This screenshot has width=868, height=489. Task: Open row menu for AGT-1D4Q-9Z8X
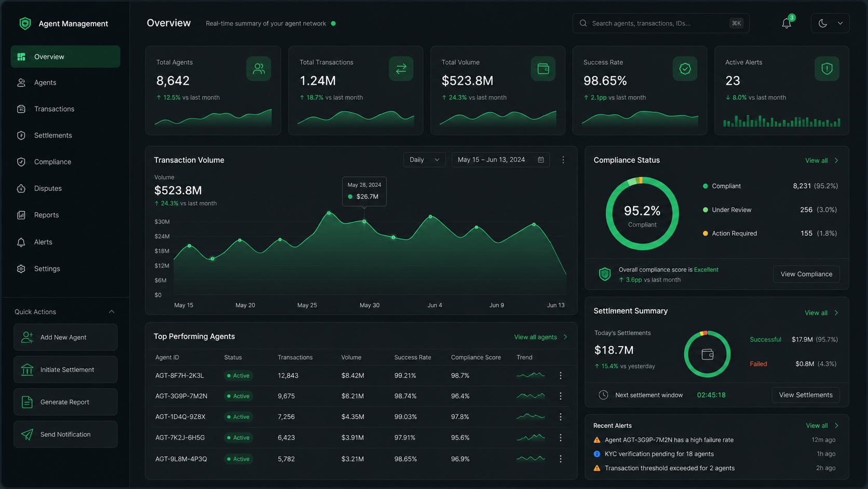tap(561, 417)
